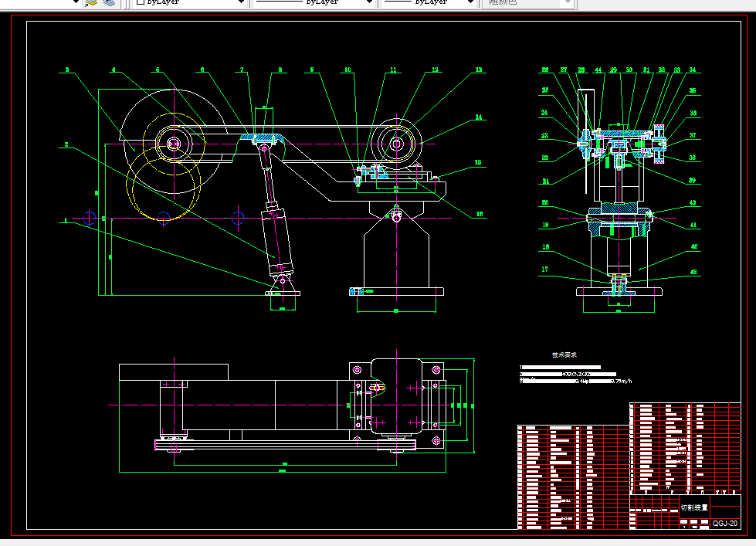Select the title block text QGJ-20

(724, 523)
